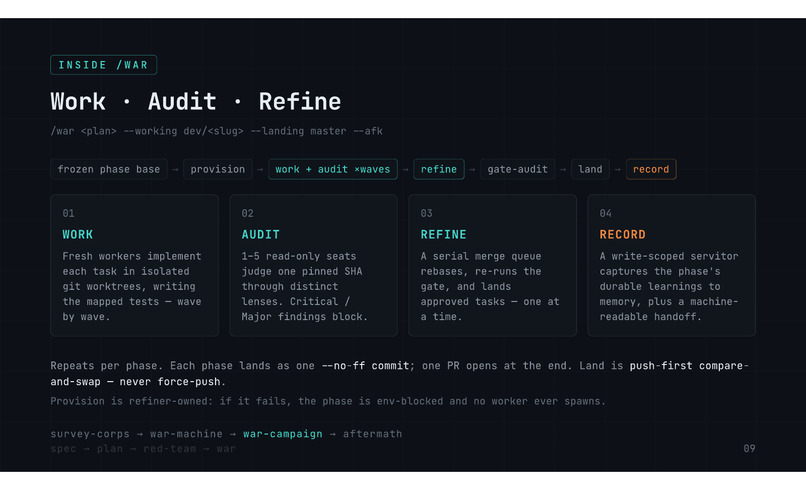This screenshot has width=806, height=490.
Task: Click the 01 number in WORK card
Action: click(x=68, y=213)
